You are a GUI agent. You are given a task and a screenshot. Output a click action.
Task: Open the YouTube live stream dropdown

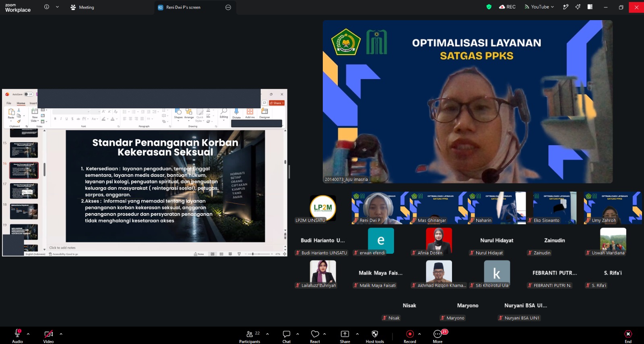(539, 7)
